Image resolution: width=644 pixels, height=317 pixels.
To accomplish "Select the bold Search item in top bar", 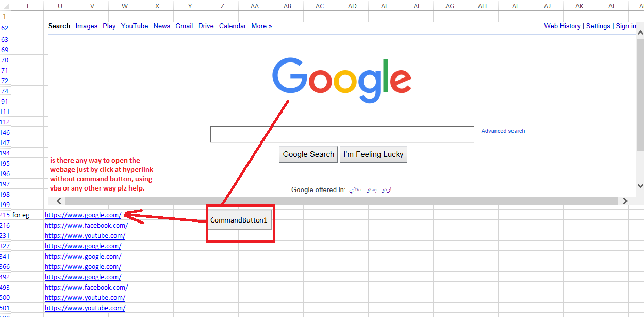I will 59,26.
